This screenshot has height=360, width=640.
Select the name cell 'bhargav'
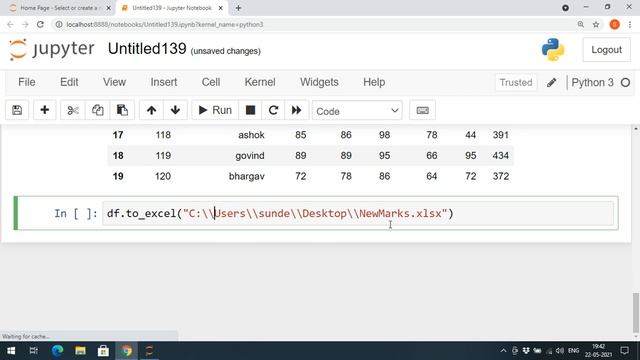pos(247,176)
